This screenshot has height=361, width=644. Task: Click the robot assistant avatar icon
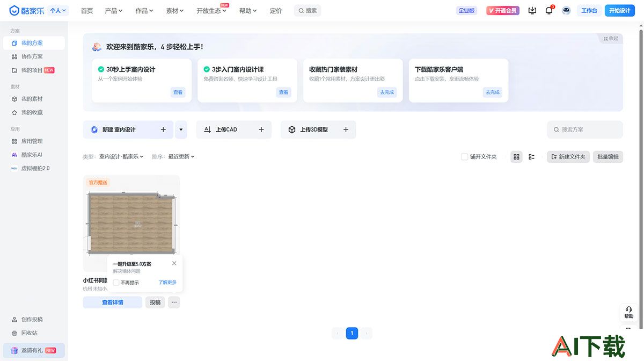click(566, 10)
